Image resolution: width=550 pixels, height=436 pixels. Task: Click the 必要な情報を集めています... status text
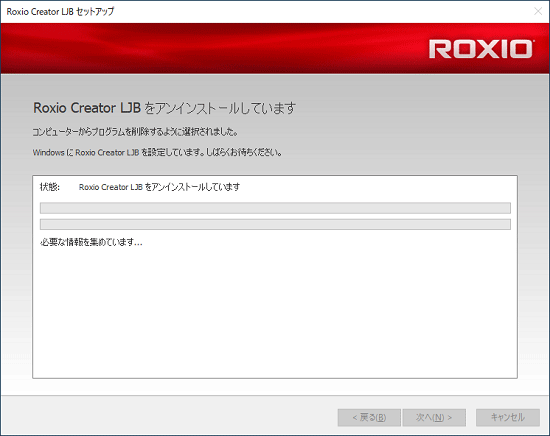91,242
